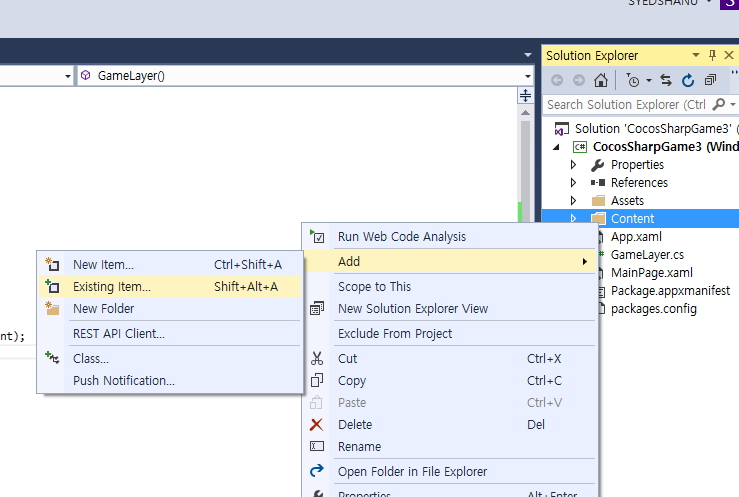Click the Collapse All icon

click(710, 80)
